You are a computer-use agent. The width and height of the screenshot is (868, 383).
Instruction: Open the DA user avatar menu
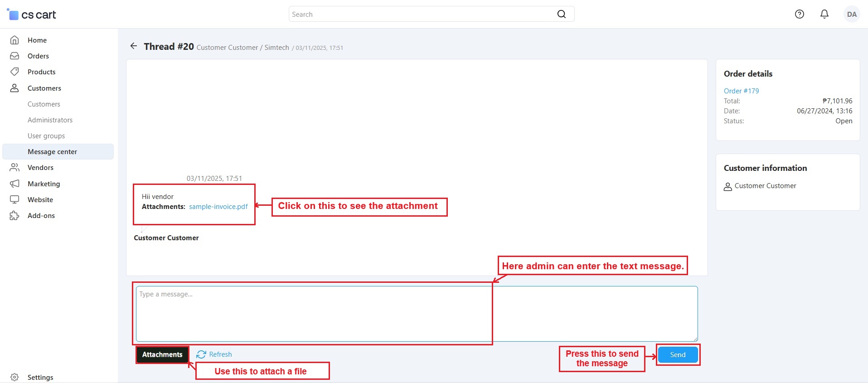click(x=852, y=14)
